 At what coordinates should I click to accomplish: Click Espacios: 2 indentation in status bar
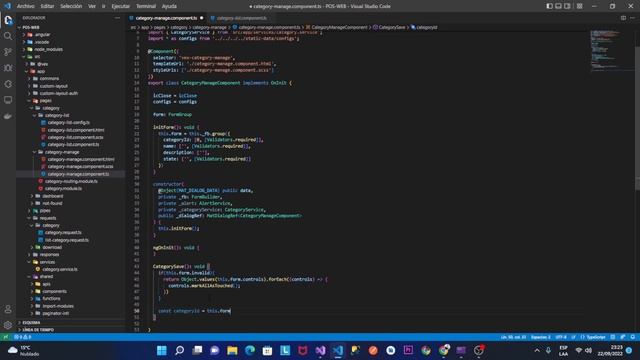tap(540, 337)
